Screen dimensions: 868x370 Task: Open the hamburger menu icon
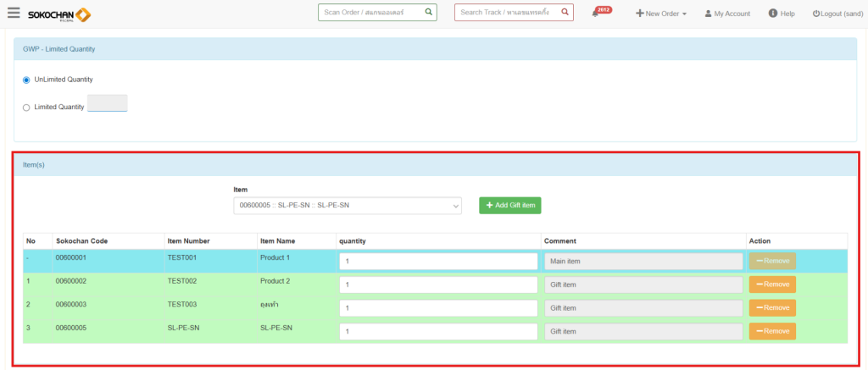pyautogui.click(x=13, y=13)
